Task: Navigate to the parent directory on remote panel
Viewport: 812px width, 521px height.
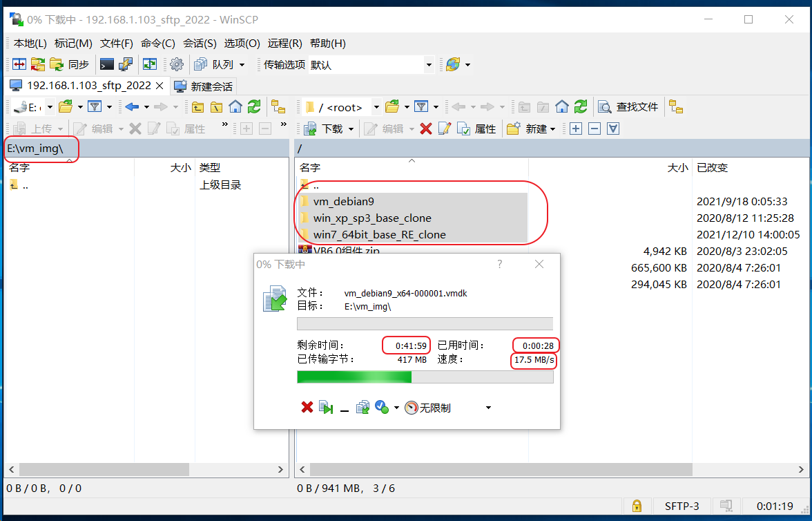Action: click(524, 106)
